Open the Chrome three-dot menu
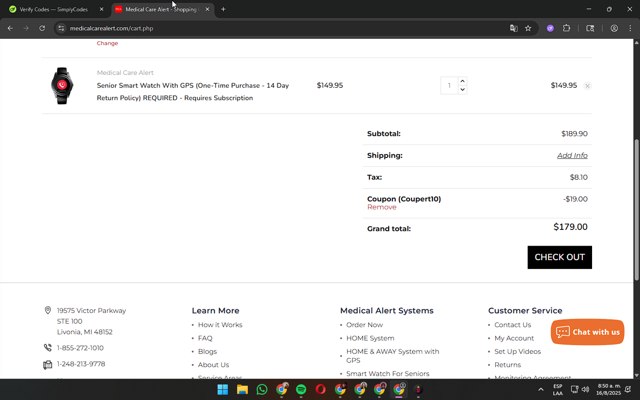The image size is (640, 400). [630, 28]
